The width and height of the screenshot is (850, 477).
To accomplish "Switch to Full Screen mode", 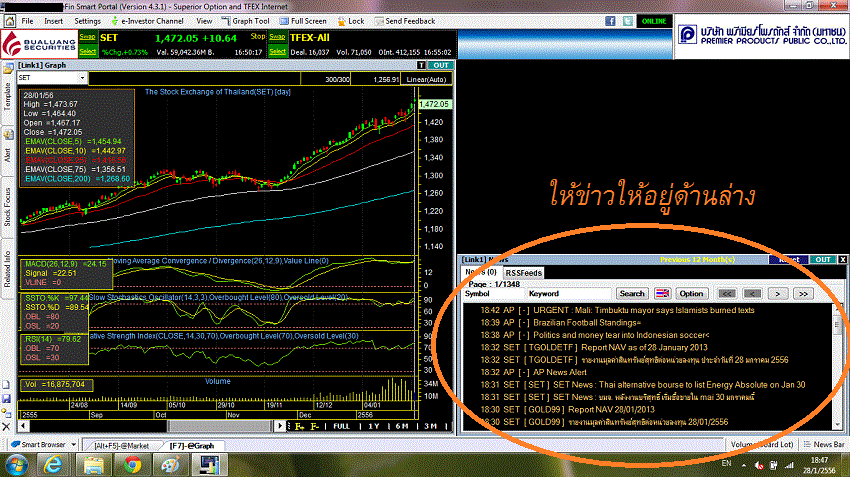I will [303, 21].
